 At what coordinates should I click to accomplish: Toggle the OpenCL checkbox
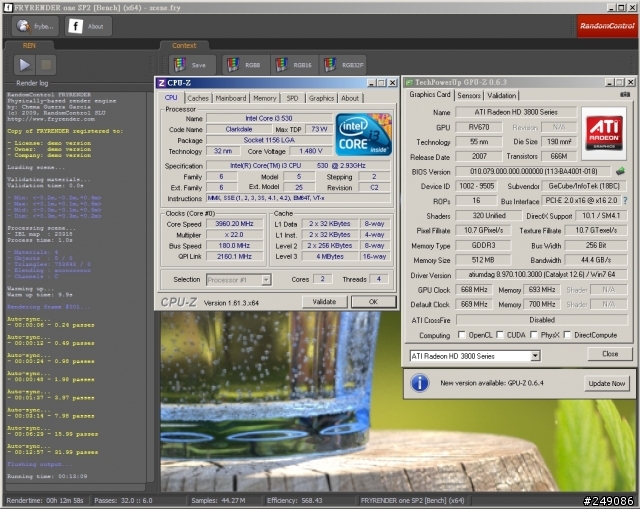(462, 335)
